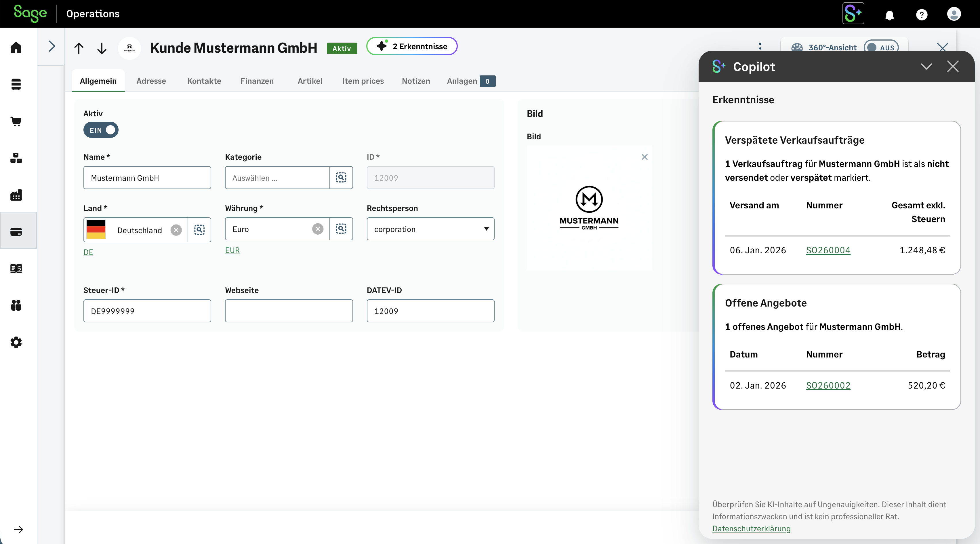Open the factory manufacturing sidebar icon
Viewport: 980px width, 544px height.
coord(16,195)
